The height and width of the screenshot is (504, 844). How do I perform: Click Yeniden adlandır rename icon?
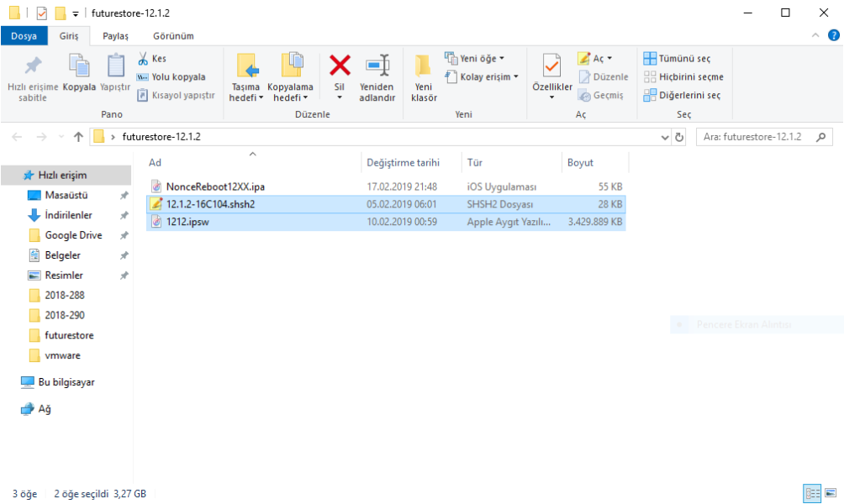(377, 66)
